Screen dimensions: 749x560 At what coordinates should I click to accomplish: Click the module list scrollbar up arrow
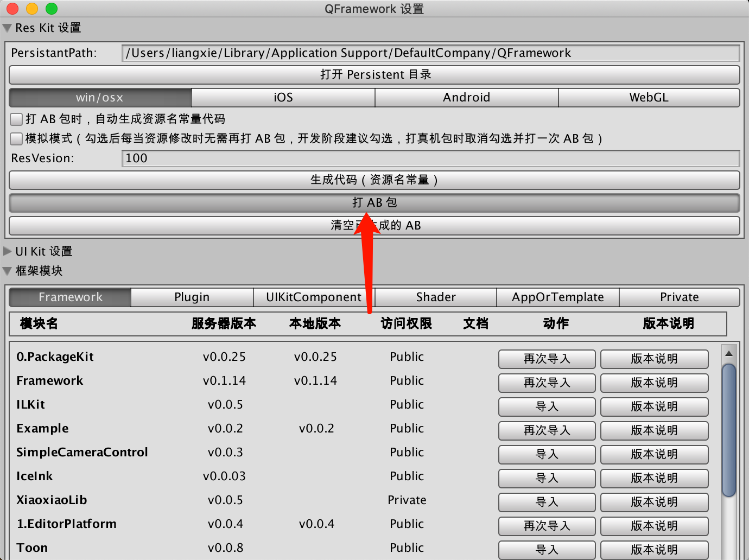tap(729, 353)
